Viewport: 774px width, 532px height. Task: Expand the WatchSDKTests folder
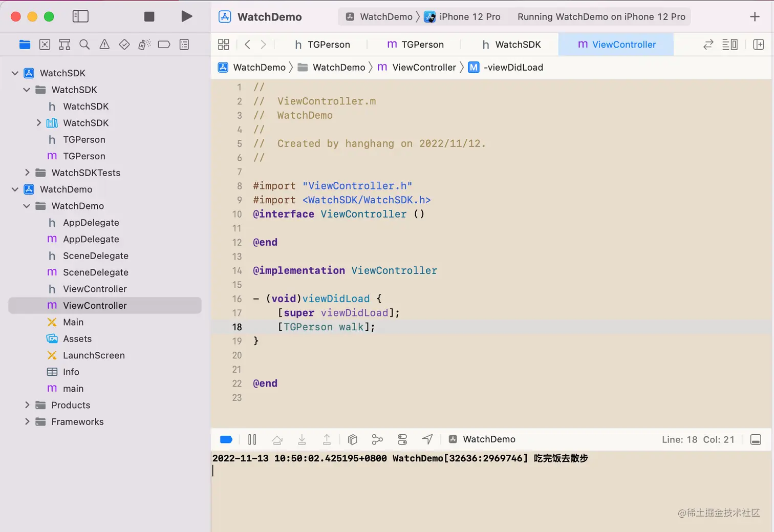coord(27,173)
